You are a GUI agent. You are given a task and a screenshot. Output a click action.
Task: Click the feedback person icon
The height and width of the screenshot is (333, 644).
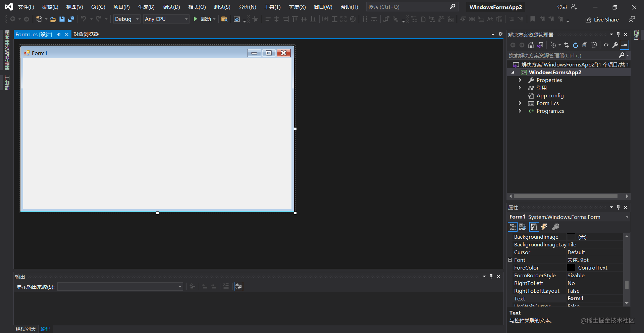click(632, 19)
